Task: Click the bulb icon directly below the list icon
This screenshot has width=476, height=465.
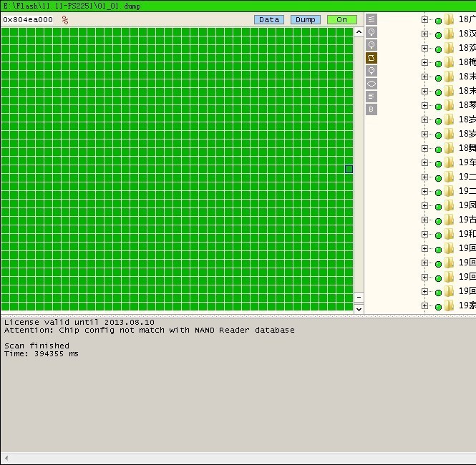Action: 371,32
